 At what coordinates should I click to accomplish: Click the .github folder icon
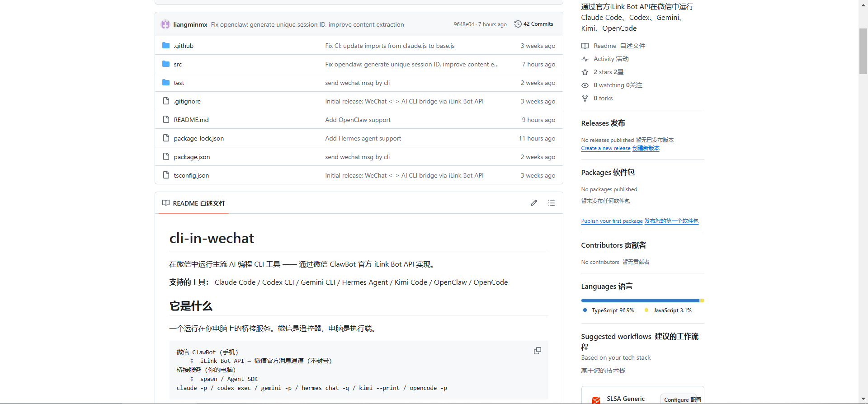coord(166,46)
